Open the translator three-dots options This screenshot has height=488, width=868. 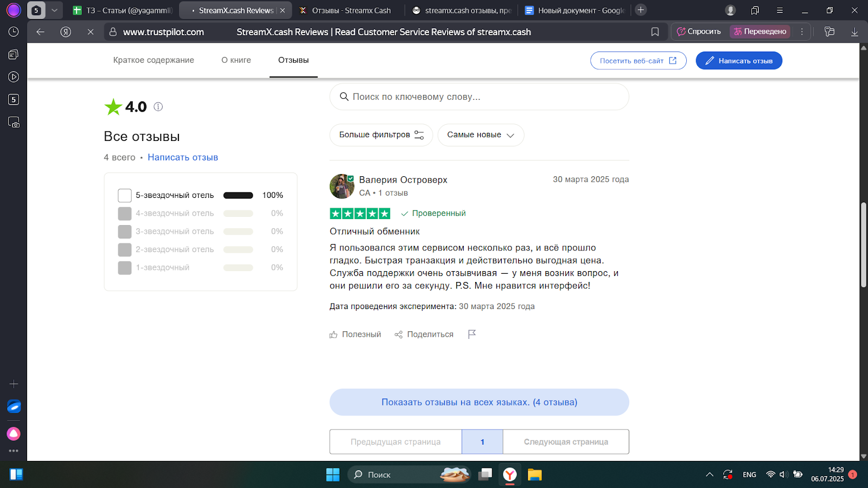(x=802, y=31)
